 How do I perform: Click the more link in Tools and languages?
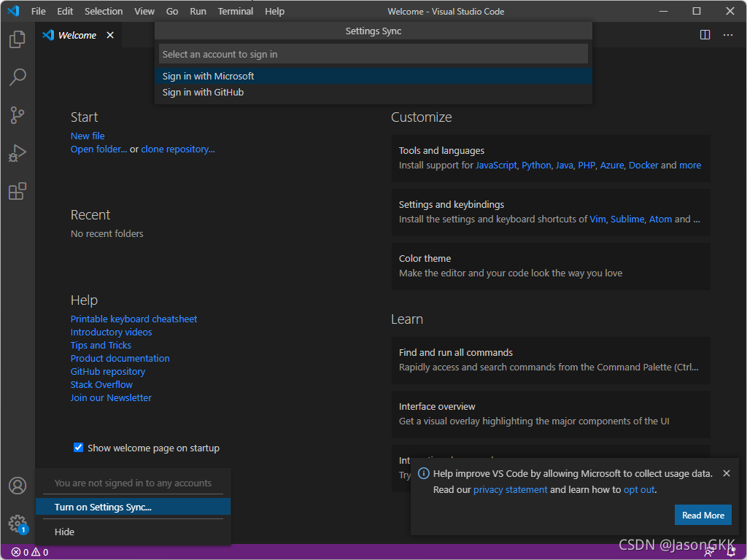690,166
